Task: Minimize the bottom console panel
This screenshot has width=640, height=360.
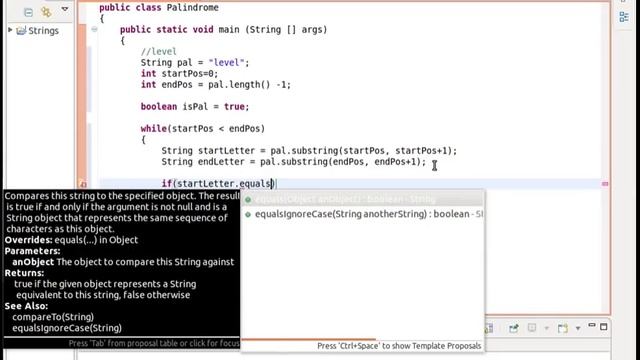Action: [592, 325]
